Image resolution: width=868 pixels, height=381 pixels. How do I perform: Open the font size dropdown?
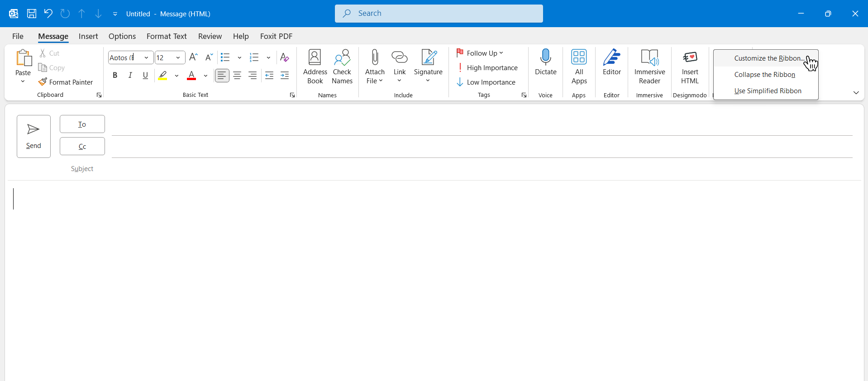click(x=178, y=58)
